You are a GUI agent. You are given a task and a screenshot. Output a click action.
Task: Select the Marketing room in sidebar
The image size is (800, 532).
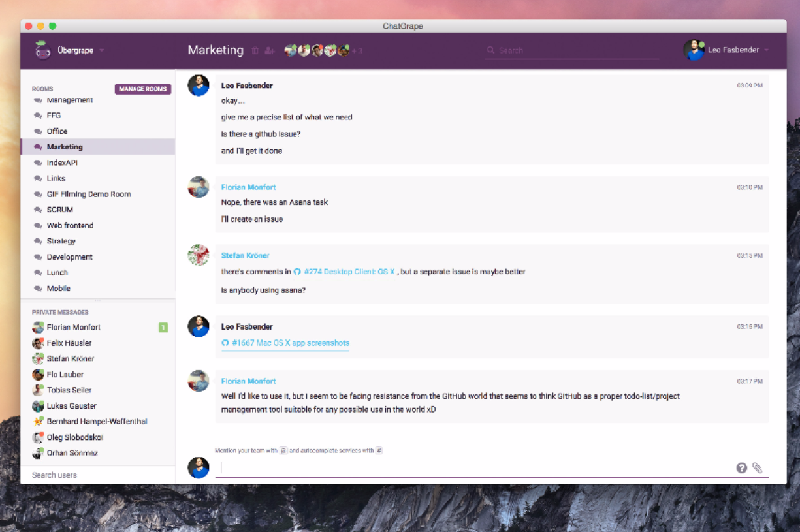[98, 147]
